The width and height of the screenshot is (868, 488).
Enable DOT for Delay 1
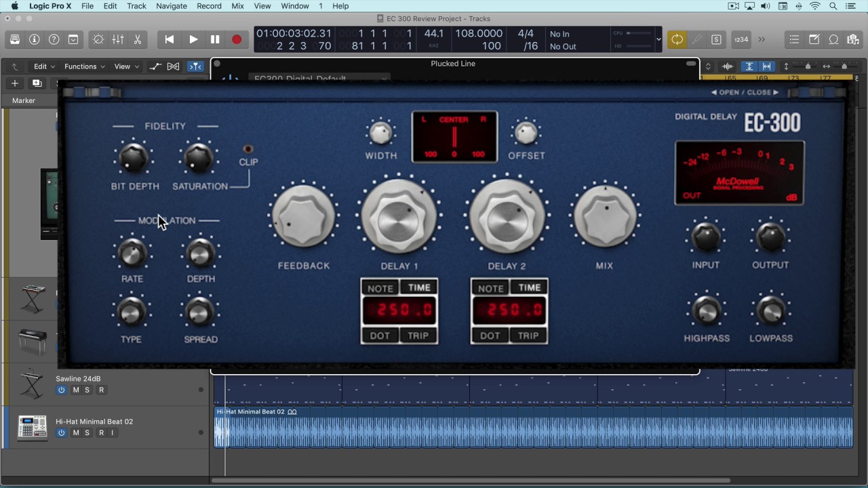coord(380,335)
